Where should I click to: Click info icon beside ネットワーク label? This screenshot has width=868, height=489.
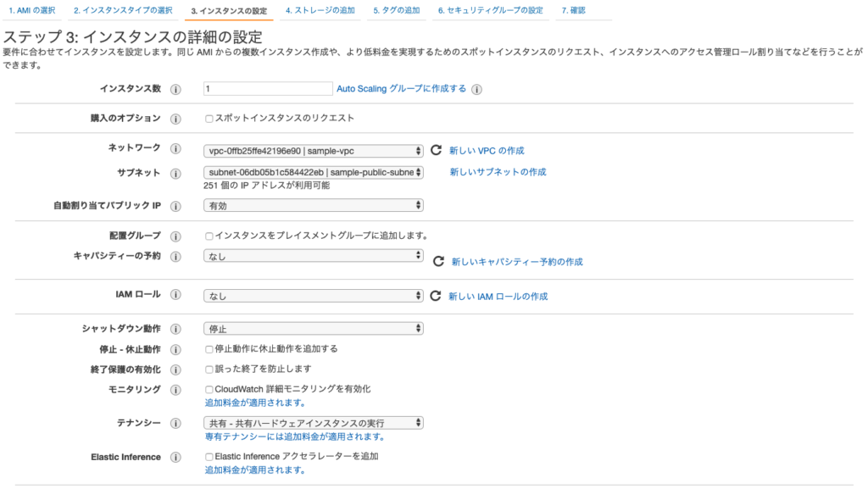[175, 148]
